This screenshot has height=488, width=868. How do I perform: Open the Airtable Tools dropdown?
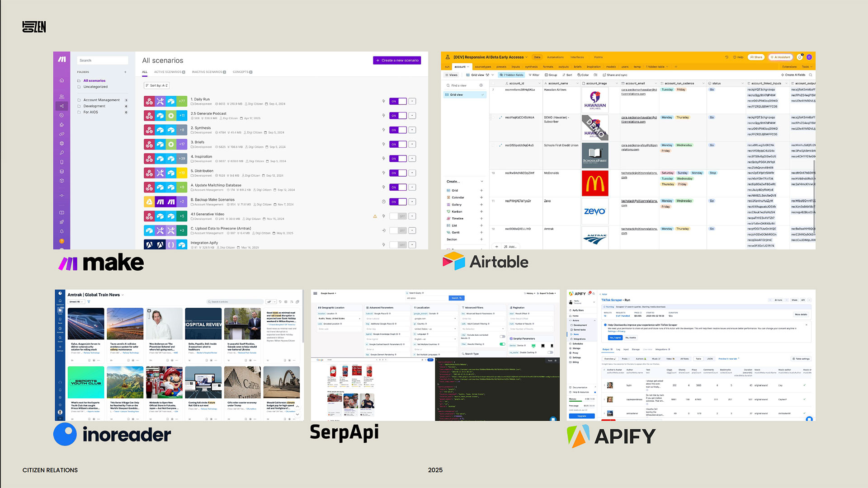tap(807, 67)
